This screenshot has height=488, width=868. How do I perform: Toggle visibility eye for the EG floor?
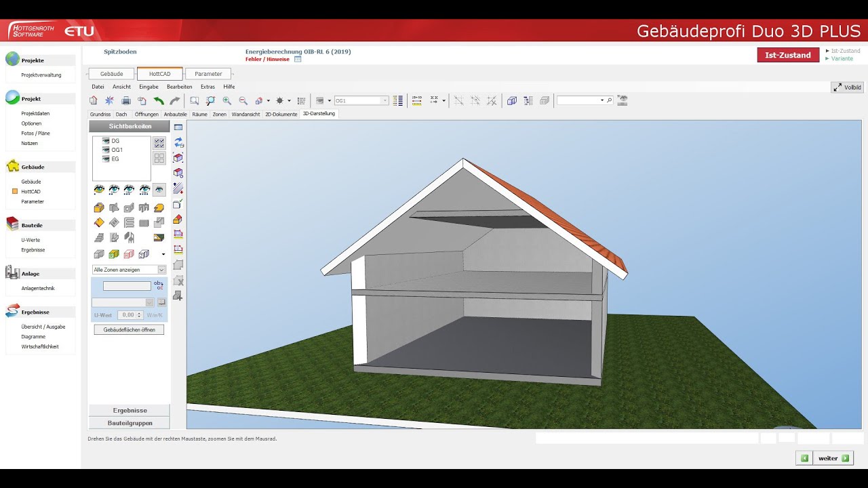pos(106,159)
